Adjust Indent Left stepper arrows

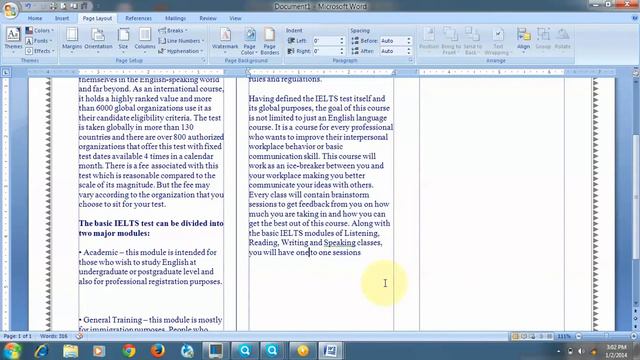pos(342,41)
